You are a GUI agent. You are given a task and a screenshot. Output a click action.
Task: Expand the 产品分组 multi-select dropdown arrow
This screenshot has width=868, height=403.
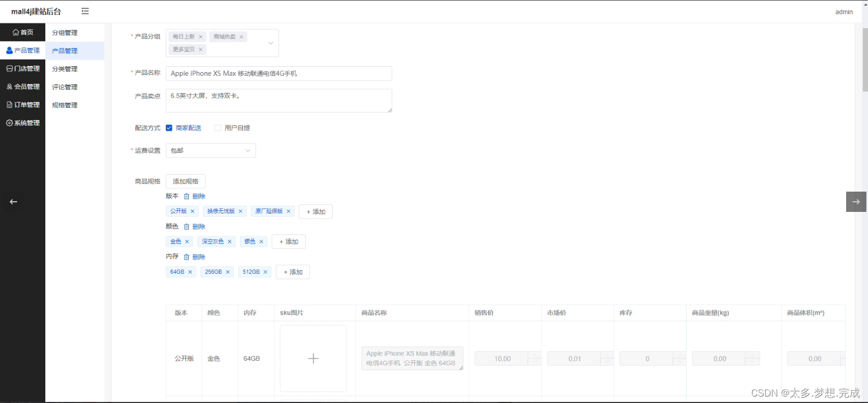point(270,43)
